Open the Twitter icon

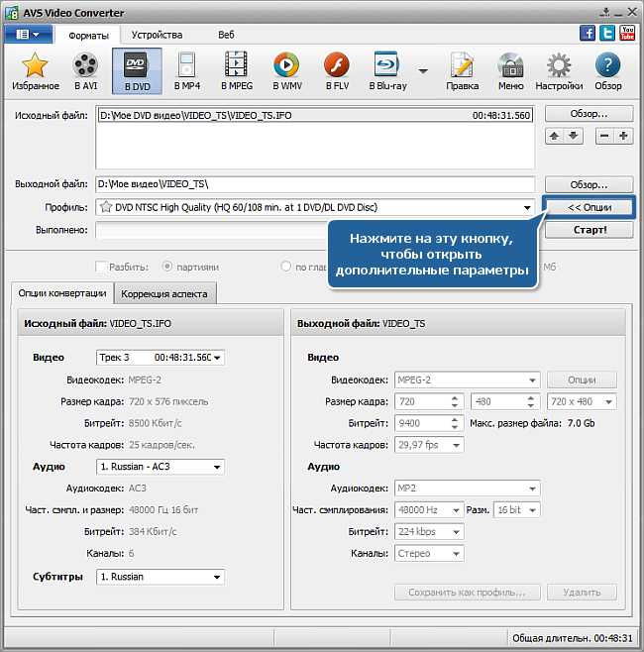tap(607, 33)
